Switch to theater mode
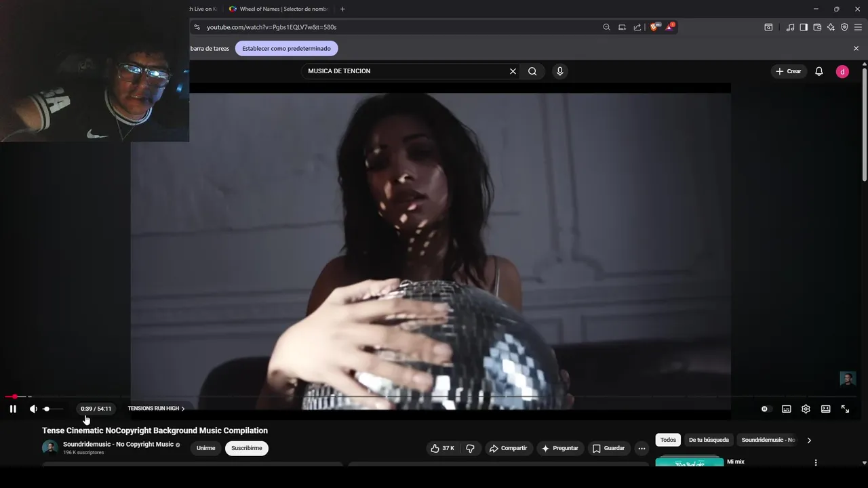This screenshot has height=488, width=868. (x=825, y=409)
